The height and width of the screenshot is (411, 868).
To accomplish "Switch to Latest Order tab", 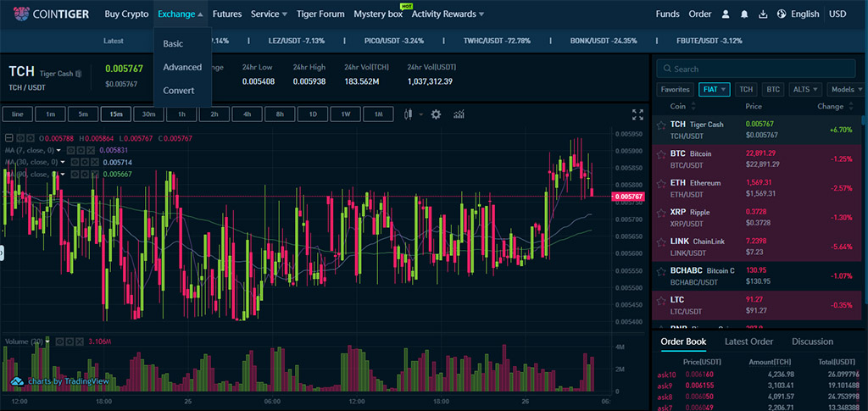I will (x=748, y=342).
